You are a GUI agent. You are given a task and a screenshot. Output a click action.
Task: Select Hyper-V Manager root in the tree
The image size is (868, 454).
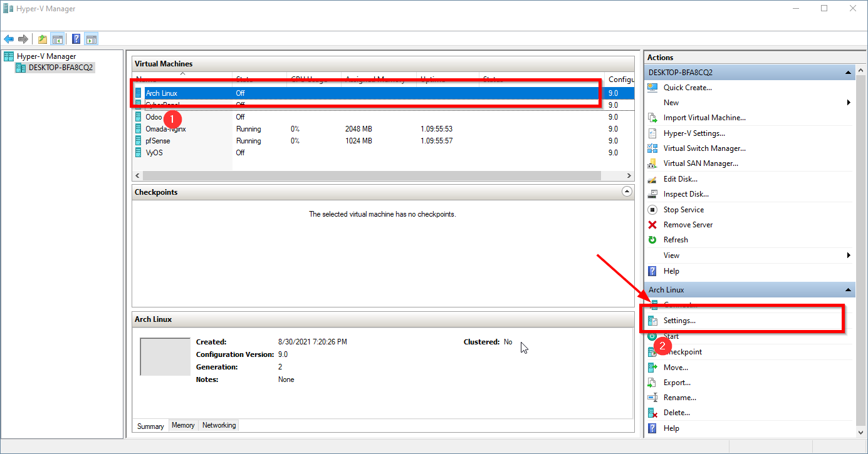[46, 56]
